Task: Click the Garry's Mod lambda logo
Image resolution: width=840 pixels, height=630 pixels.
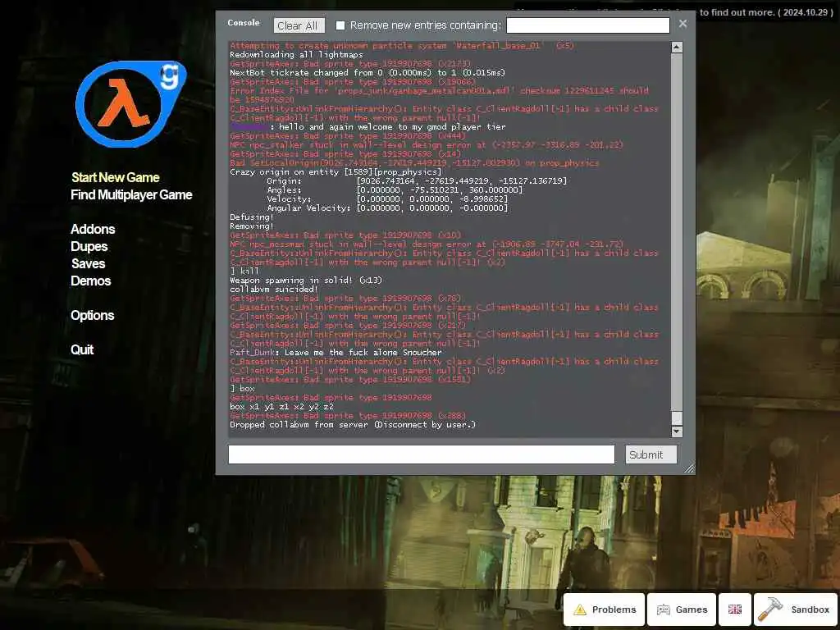Action: [x=131, y=104]
